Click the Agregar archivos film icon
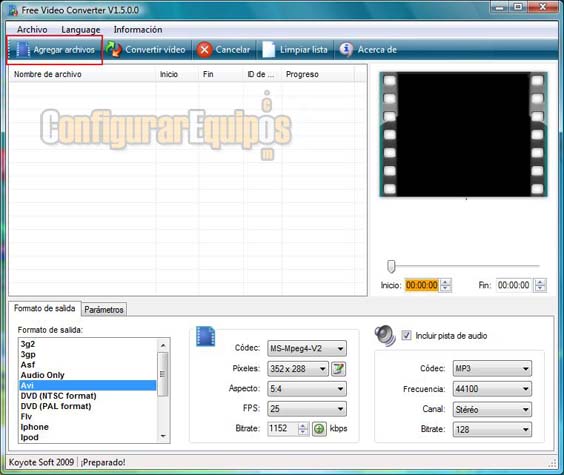 coord(22,50)
